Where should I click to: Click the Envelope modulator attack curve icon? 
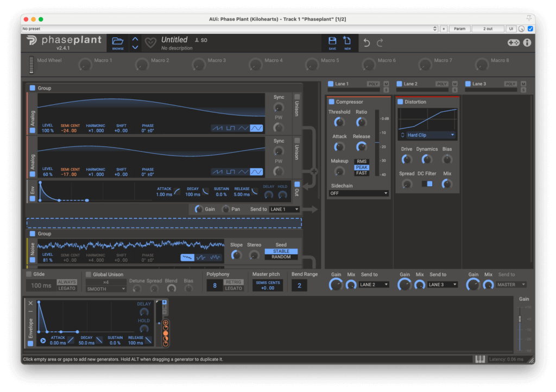click(x=71, y=340)
